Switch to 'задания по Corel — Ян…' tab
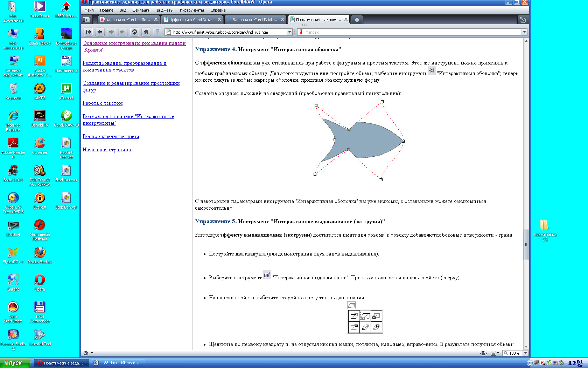588x368 pixels. (128, 20)
